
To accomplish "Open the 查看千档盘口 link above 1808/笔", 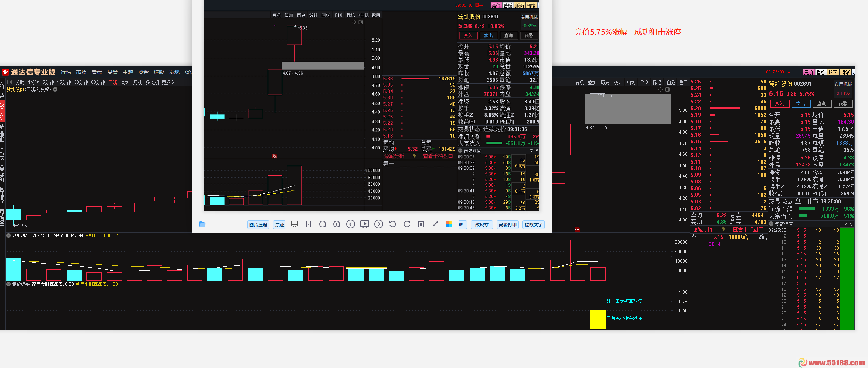I will click(x=748, y=230).
